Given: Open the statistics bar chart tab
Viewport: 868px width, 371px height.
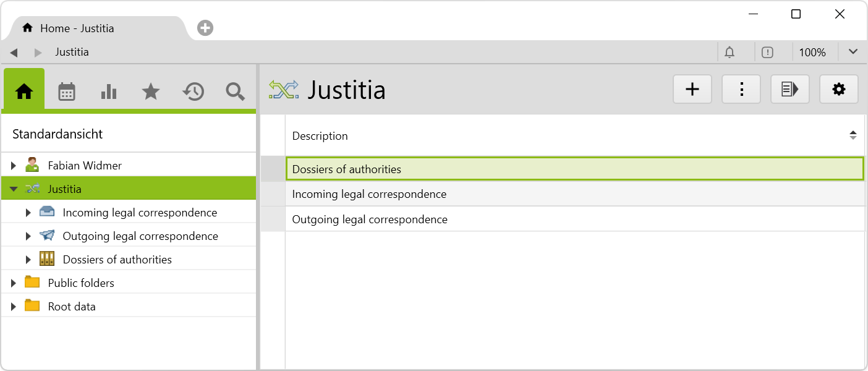Looking at the screenshot, I should (x=109, y=92).
